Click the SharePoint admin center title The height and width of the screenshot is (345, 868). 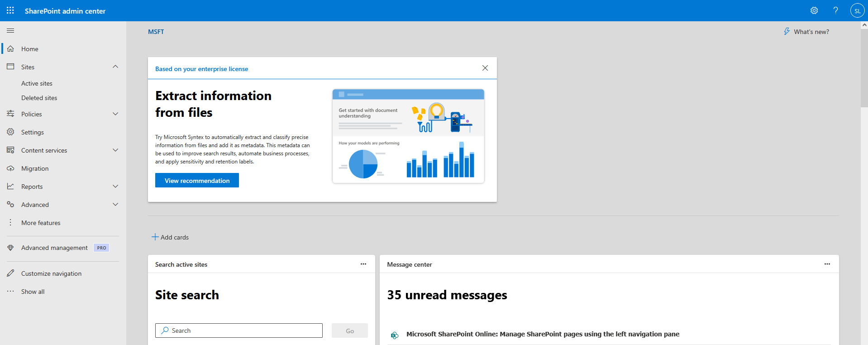click(65, 11)
